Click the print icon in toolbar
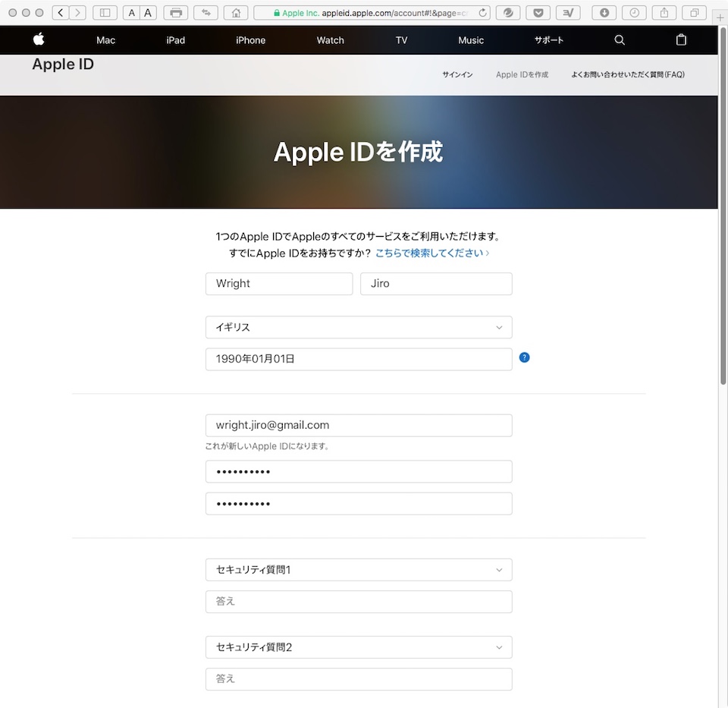The width and height of the screenshot is (728, 708). click(x=176, y=13)
